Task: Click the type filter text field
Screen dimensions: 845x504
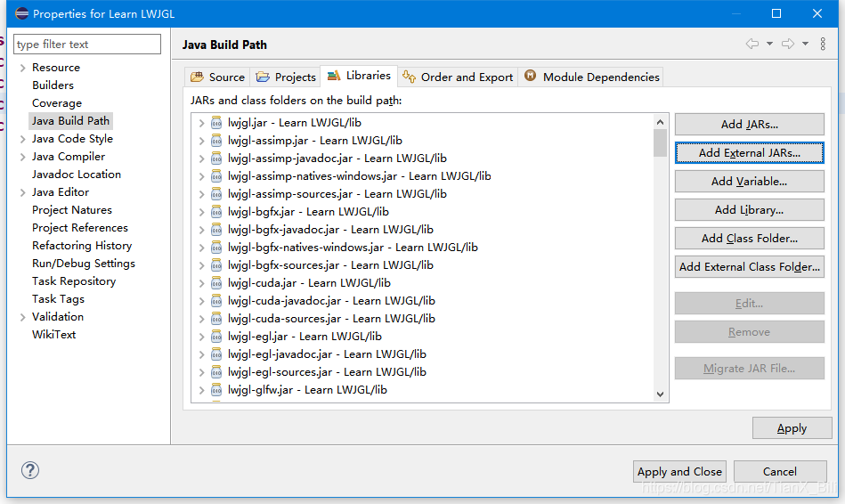Action: click(x=87, y=45)
